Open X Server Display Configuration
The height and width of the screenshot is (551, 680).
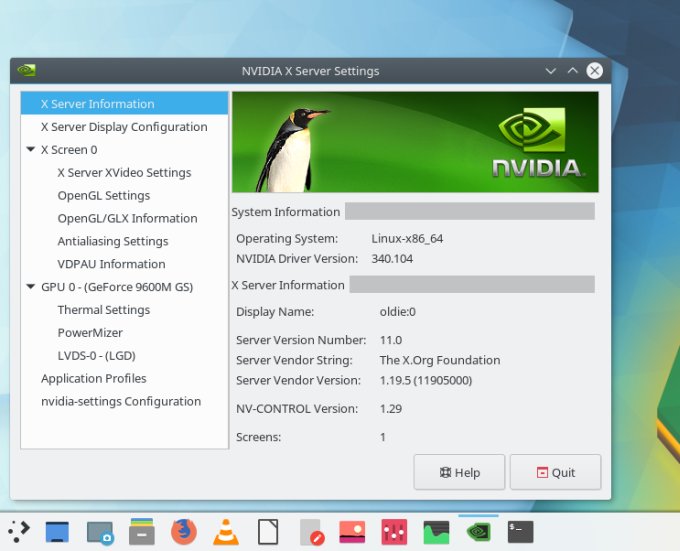pos(124,127)
